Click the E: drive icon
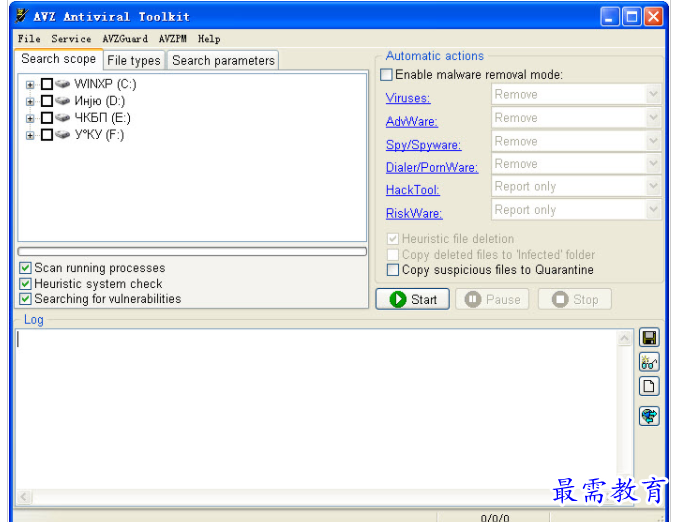 [x=63, y=117]
